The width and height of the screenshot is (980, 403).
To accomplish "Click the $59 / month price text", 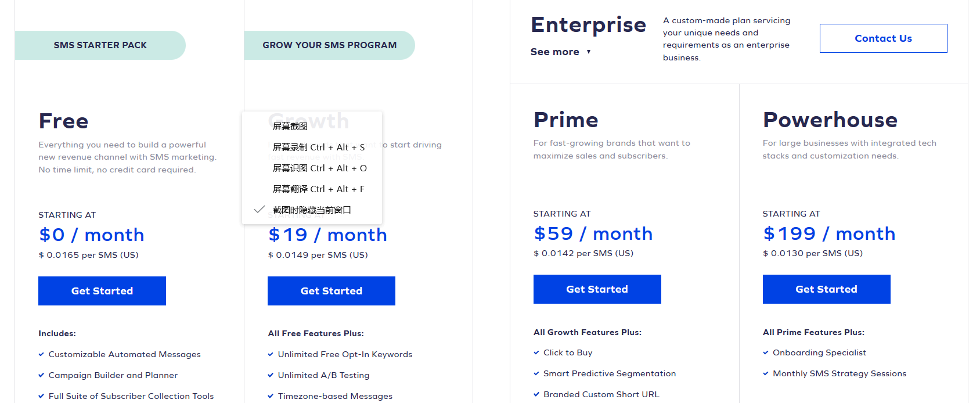I will click(x=593, y=233).
